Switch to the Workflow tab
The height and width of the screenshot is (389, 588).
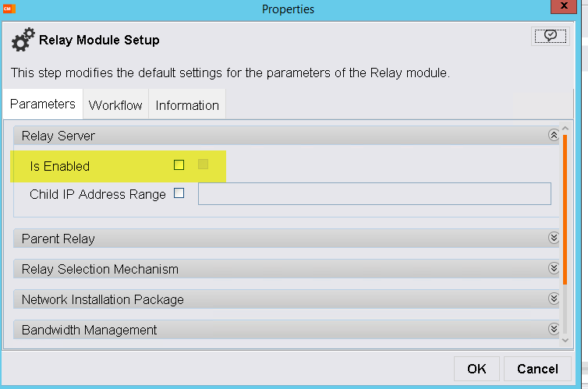[115, 105]
